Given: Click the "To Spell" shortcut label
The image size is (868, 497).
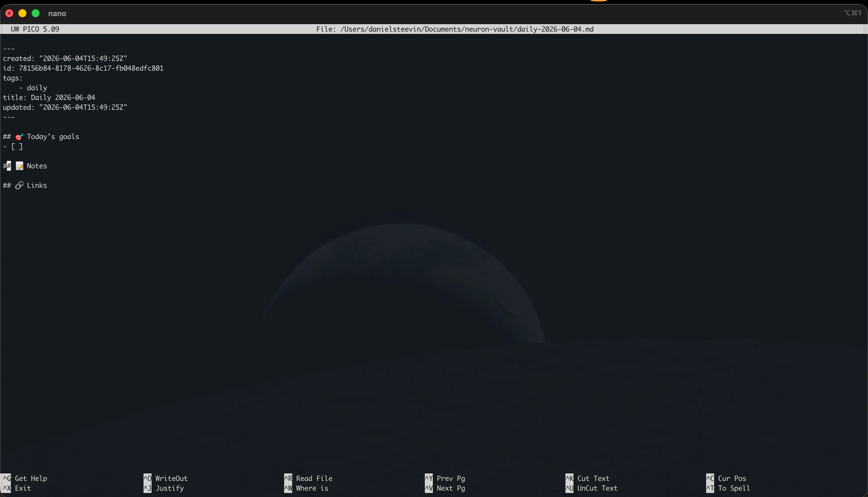Looking at the screenshot, I should [734, 488].
